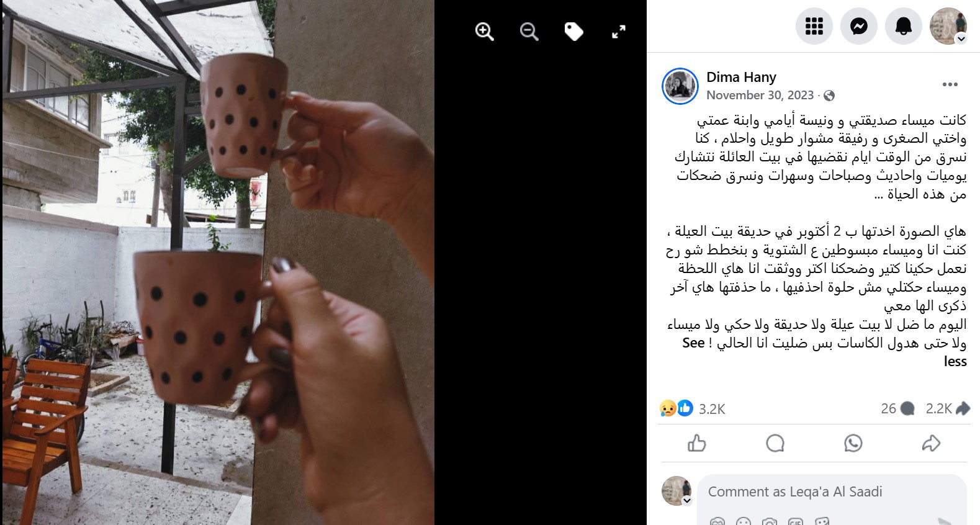Send the post via WhatsApp

[853, 443]
